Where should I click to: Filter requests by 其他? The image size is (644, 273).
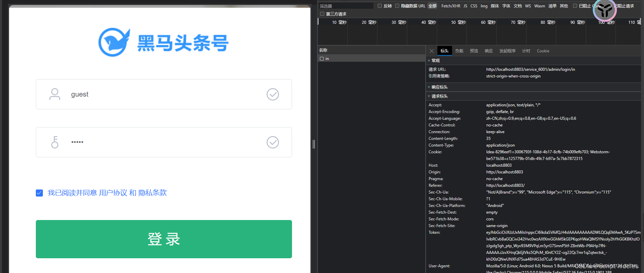point(564,6)
